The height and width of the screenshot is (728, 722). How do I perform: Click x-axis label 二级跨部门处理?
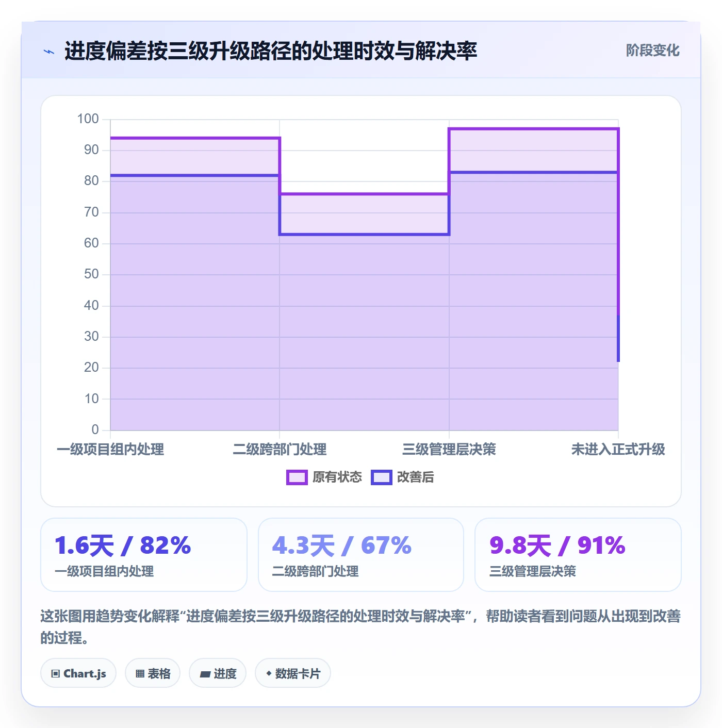click(x=280, y=450)
